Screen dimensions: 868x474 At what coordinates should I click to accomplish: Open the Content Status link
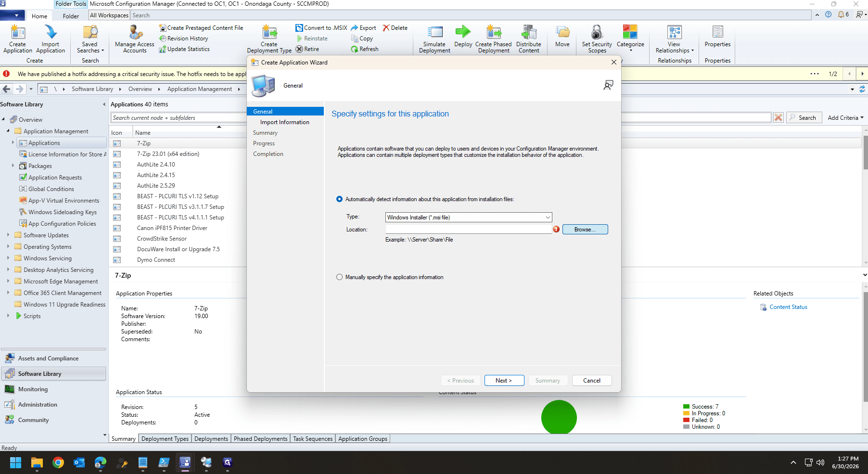pos(788,307)
